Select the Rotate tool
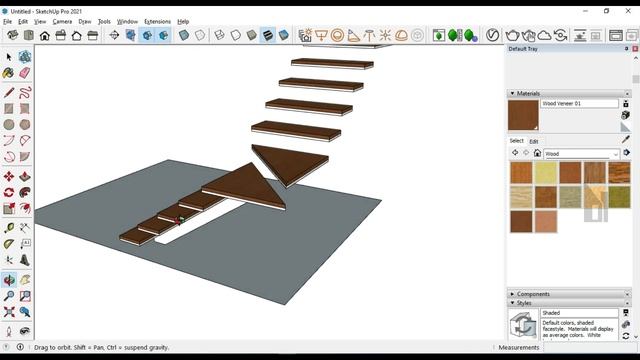Viewport: 640px width, 360px height. (9, 192)
